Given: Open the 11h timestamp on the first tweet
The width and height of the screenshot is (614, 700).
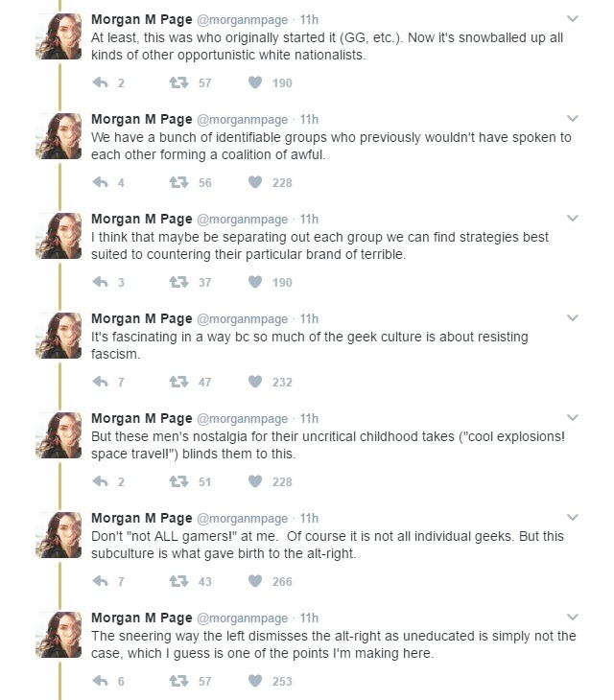Looking at the screenshot, I should coord(309,19).
